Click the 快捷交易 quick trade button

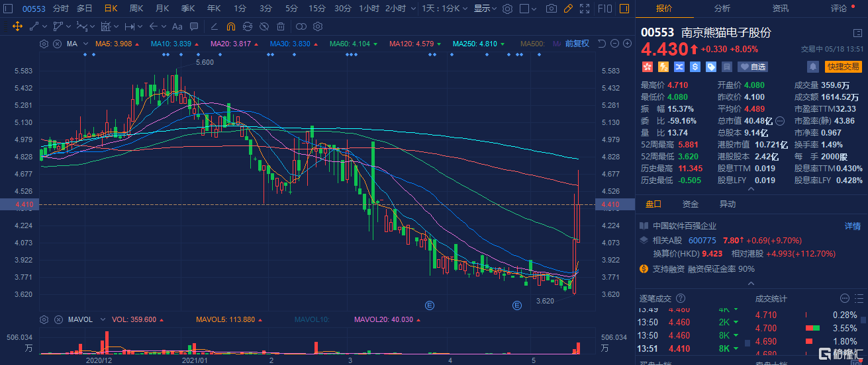click(x=843, y=67)
